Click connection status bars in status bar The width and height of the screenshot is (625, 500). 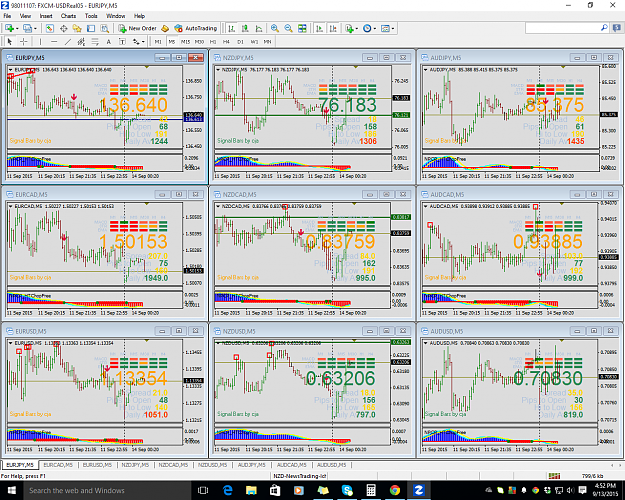tap(554, 476)
